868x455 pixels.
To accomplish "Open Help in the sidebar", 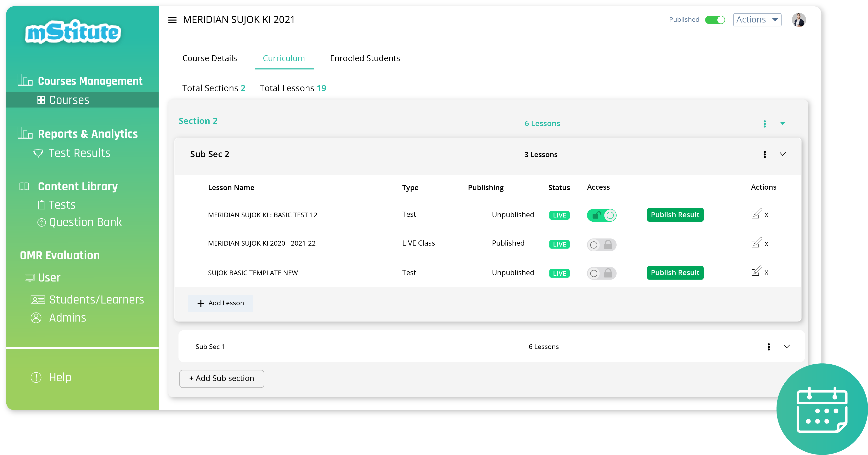I will tap(60, 377).
